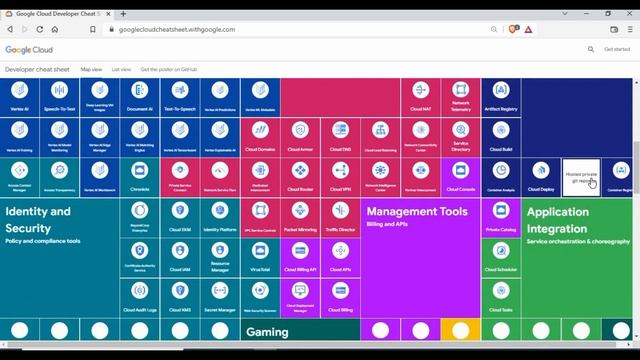Open the address bar zoom magnifier
640x360 pixels.
[494, 29]
